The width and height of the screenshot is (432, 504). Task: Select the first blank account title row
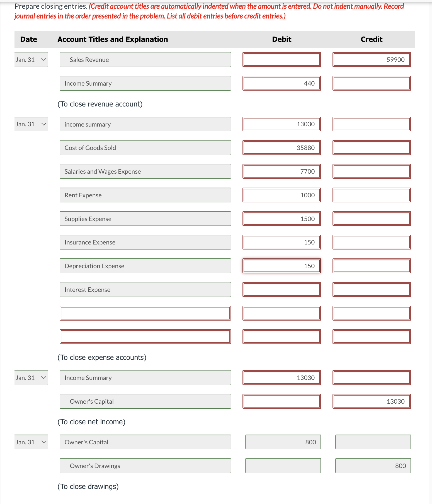(145, 313)
